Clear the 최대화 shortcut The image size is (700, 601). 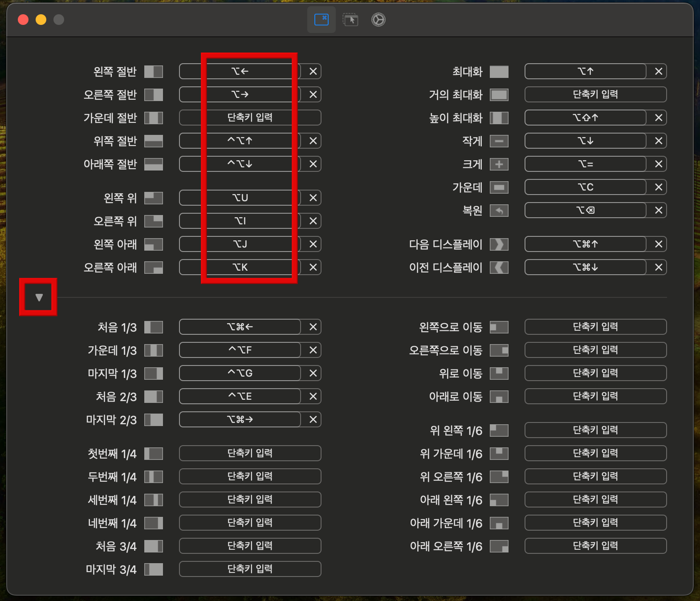(x=659, y=71)
